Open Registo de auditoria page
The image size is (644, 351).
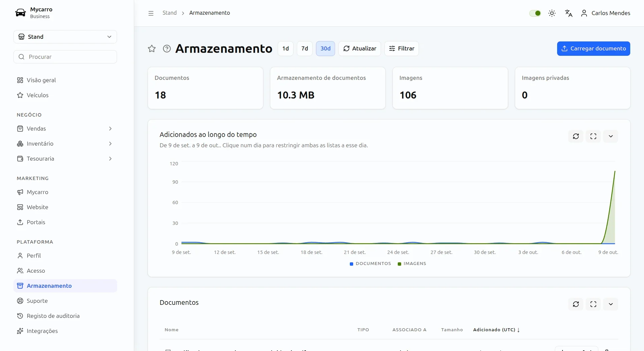(65, 316)
